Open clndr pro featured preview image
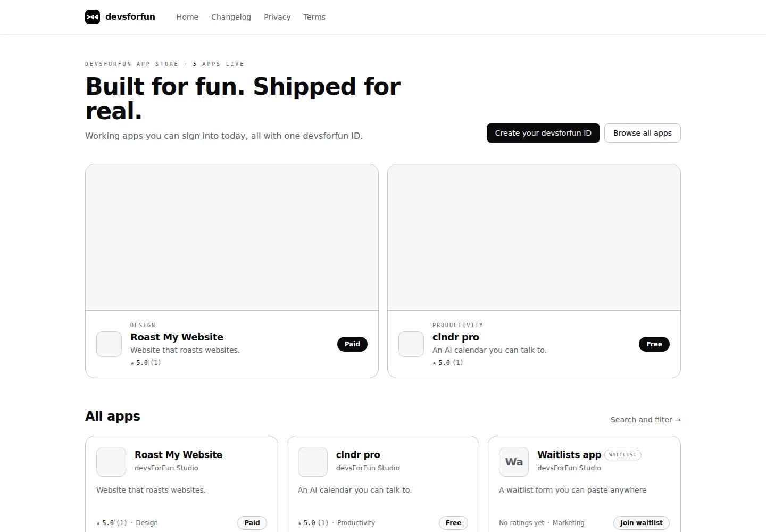The height and width of the screenshot is (532, 766). point(534,237)
